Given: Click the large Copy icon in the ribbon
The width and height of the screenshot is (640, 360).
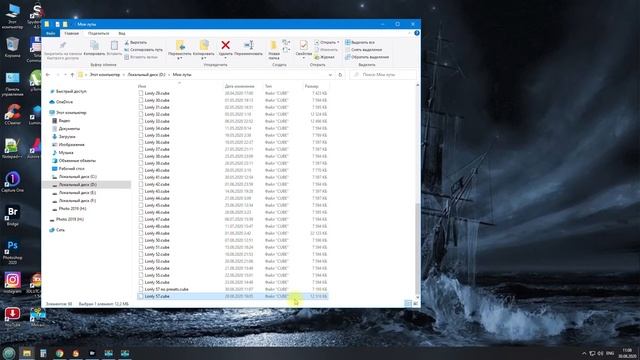Looking at the screenshot, I should 94,45.
